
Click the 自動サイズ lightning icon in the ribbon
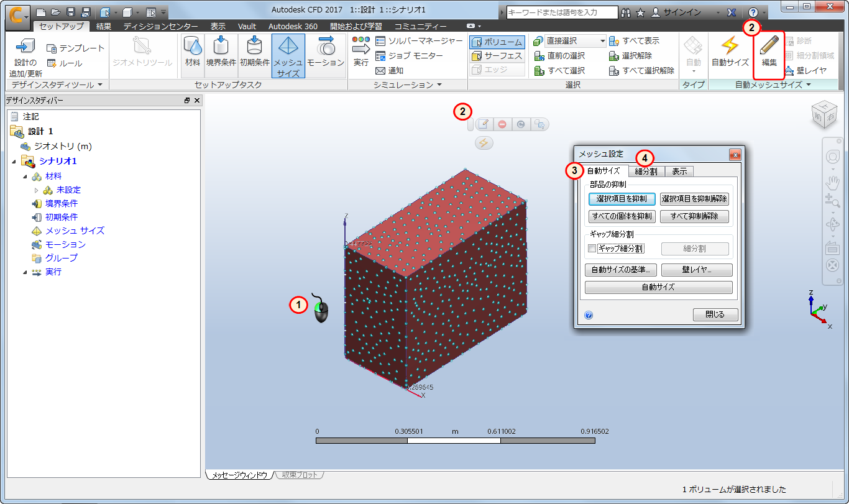(730, 52)
